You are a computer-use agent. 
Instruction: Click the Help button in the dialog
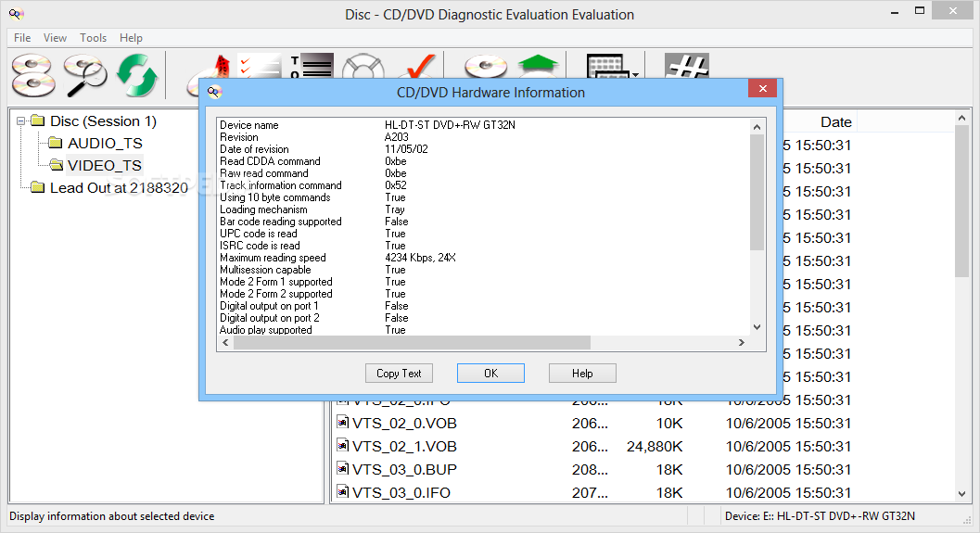(582, 373)
